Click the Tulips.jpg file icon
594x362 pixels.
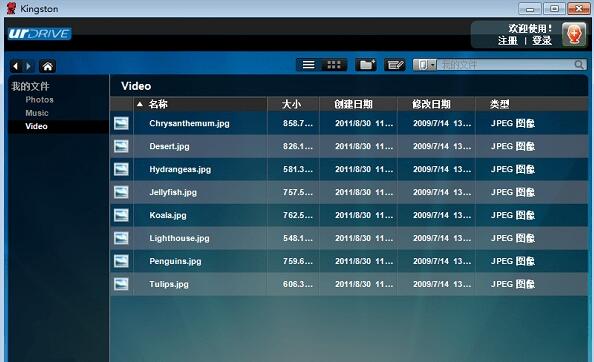pyautogui.click(x=121, y=284)
